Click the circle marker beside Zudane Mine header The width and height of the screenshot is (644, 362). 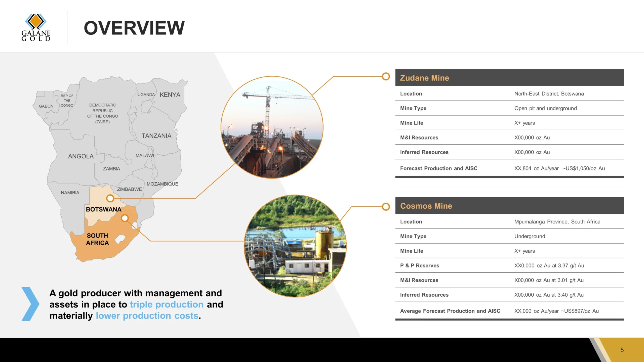386,76
